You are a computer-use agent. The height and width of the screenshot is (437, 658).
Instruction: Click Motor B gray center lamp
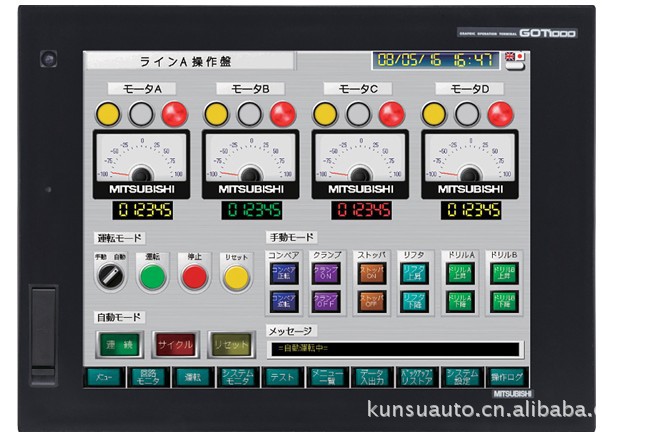pos(250,114)
